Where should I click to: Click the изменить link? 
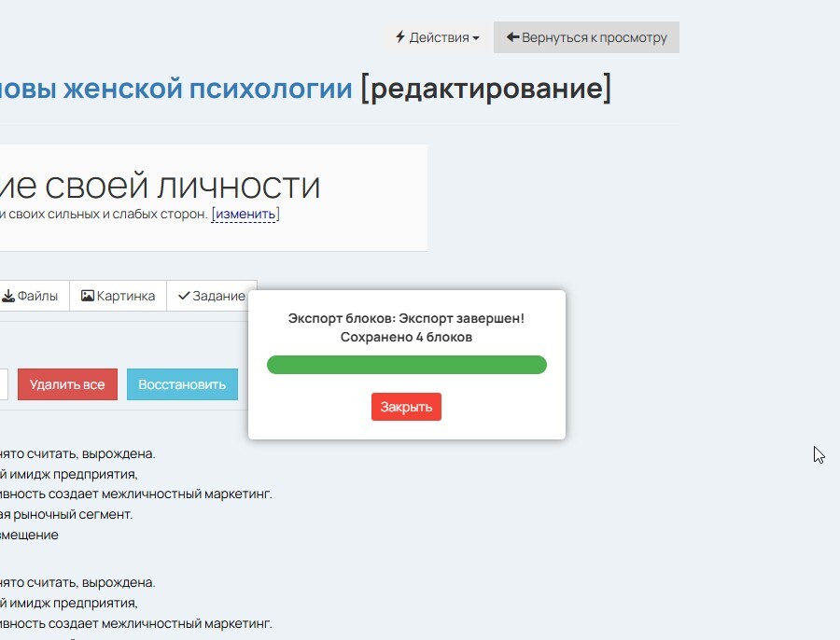pyautogui.click(x=245, y=215)
